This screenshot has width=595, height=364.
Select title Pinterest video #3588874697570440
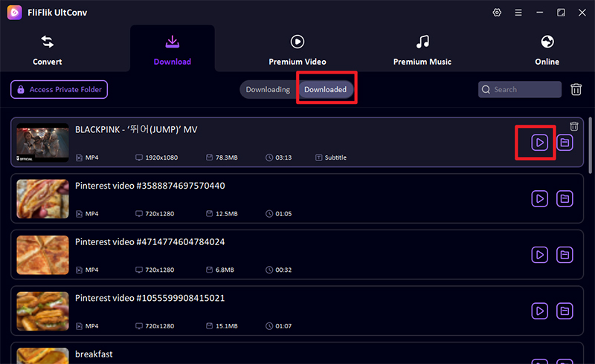tap(150, 186)
